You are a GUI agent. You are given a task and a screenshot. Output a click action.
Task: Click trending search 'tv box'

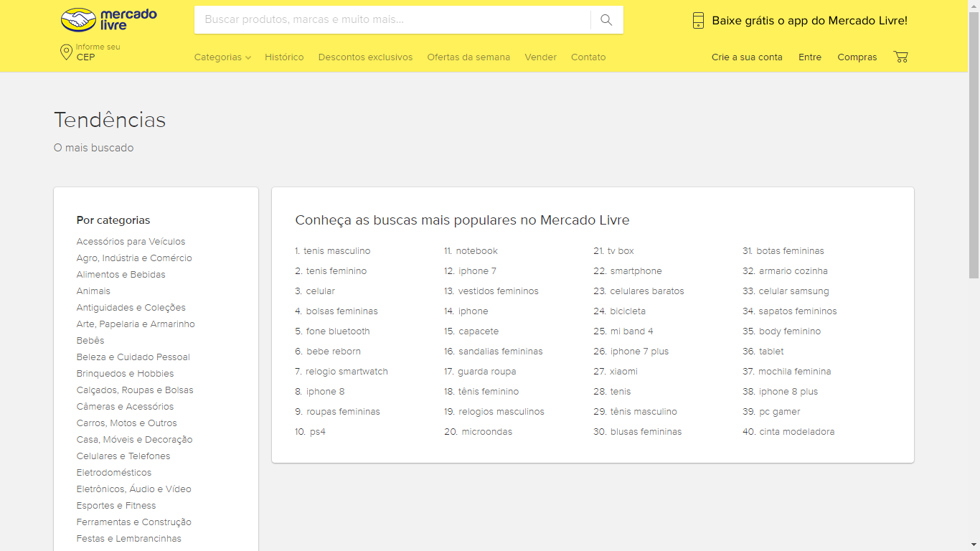coord(621,251)
